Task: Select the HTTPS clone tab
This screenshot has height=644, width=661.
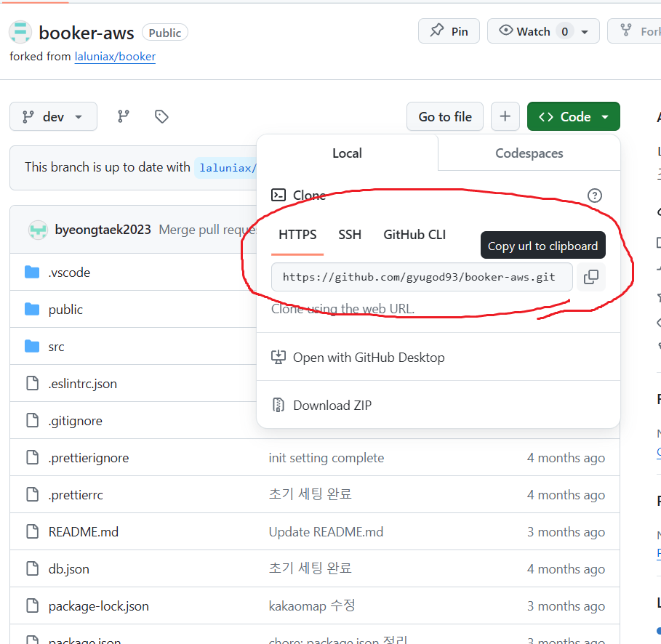Action: [297, 235]
